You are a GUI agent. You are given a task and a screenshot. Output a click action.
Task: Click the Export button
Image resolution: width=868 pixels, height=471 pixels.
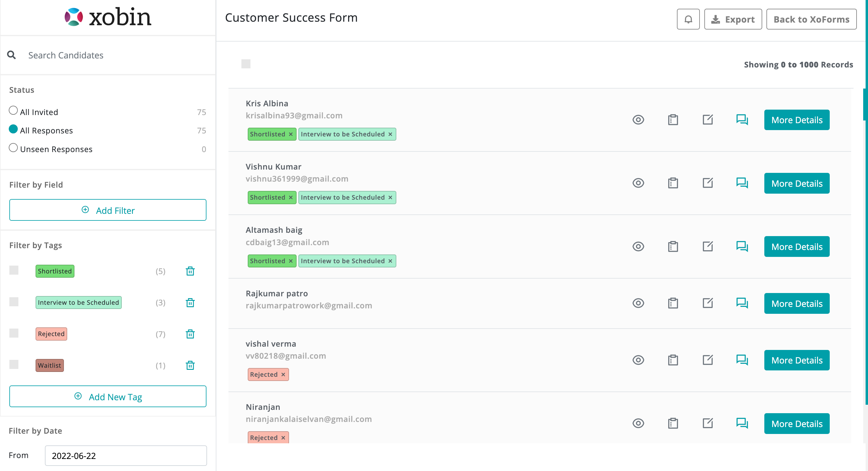(x=733, y=19)
